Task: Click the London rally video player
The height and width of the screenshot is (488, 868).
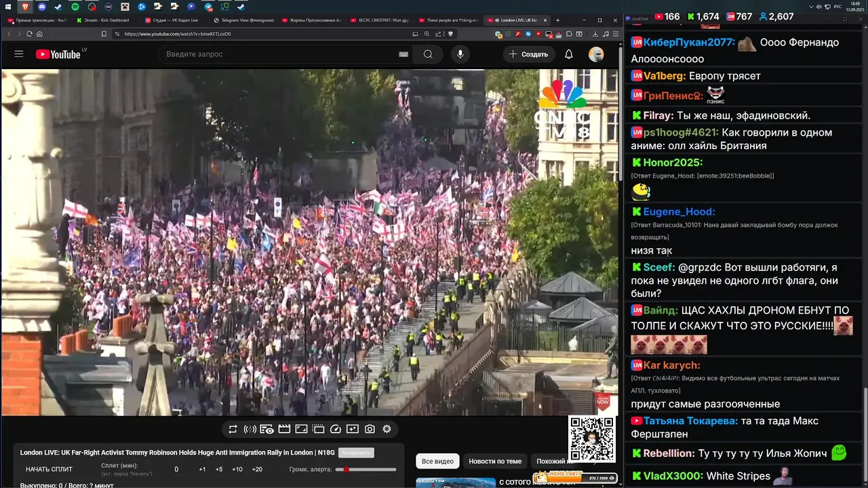Action: point(309,242)
